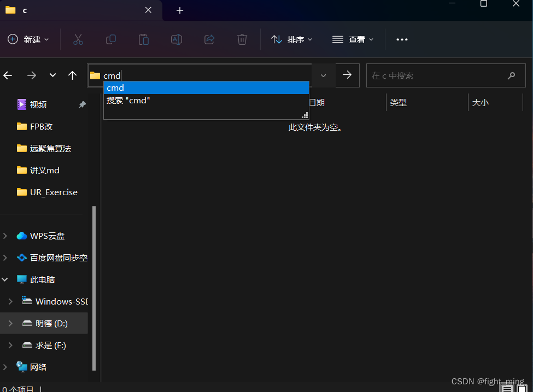Image resolution: width=533 pixels, height=392 pixels.
Task: Click the Delete trash can icon
Action: tap(242, 39)
